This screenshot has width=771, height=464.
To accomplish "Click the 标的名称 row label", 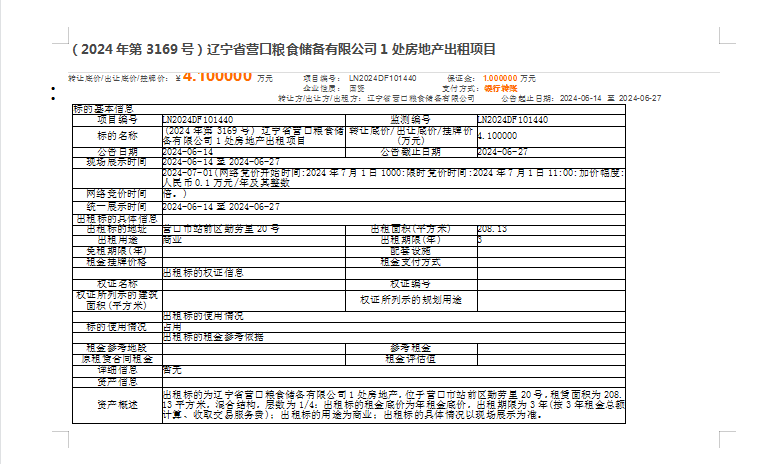I will [x=116, y=135].
